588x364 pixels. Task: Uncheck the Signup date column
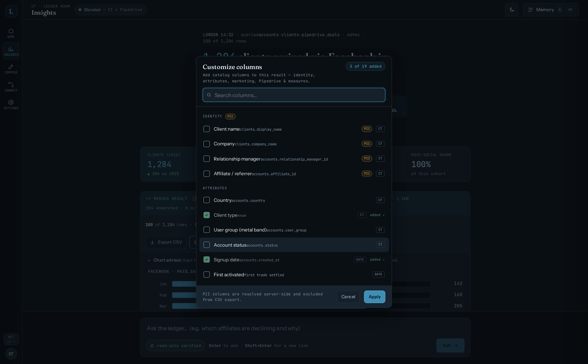(x=206, y=260)
